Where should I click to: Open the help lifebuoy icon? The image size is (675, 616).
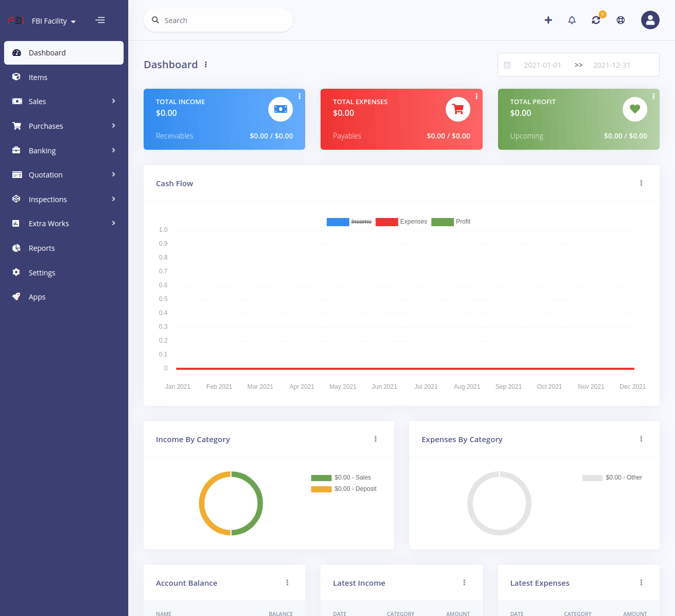pos(621,20)
